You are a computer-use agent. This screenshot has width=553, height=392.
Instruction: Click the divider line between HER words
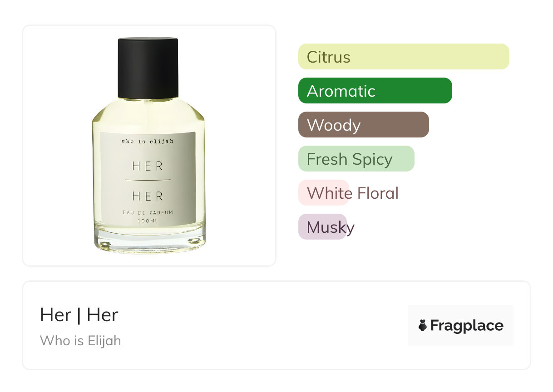(148, 180)
